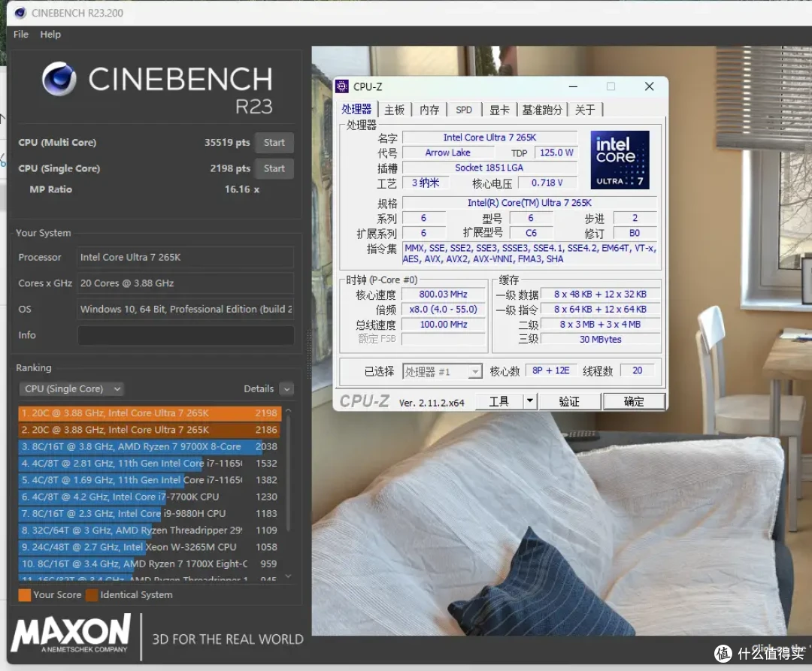The image size is (812, 671).
Task: Switch to the 显卡 tab in CPU-Z
Action: click(499, 110)
